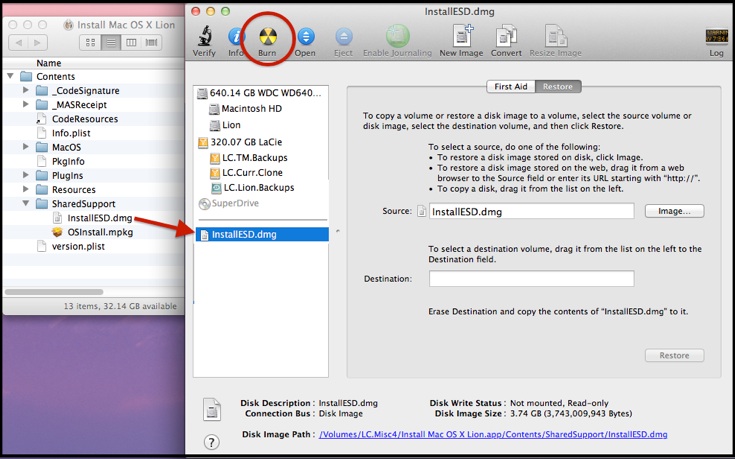This screenshot has height=459, width=735.
Task: Expand the Resources folder
Action: click(26, 189)
